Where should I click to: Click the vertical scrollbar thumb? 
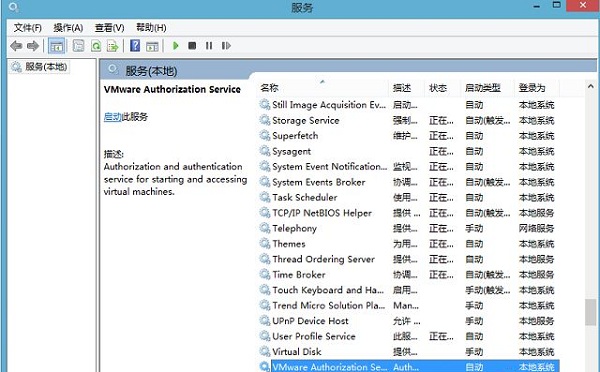click(x=590, y=312)
